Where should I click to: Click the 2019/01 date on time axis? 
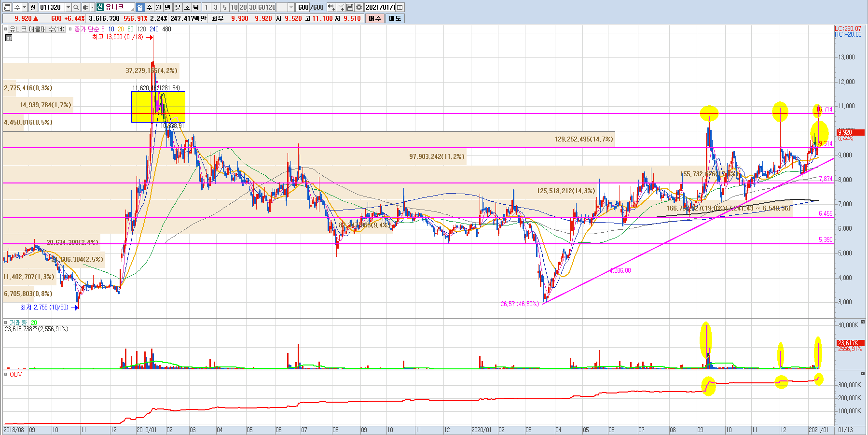point(147,430)
